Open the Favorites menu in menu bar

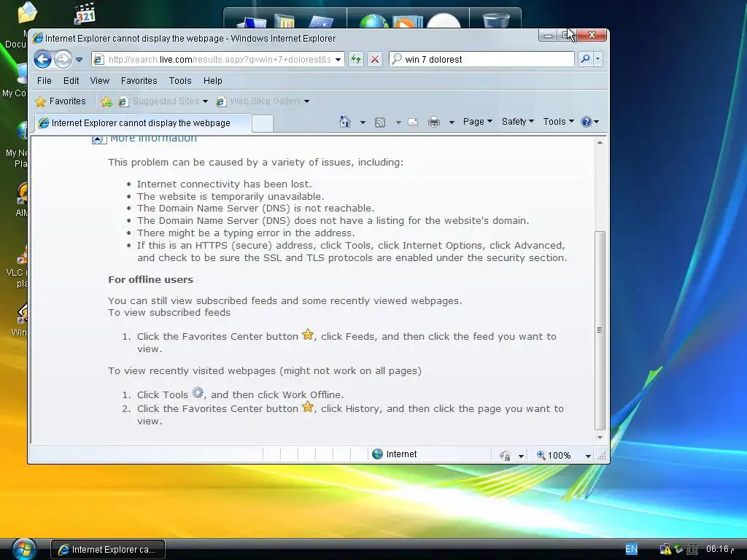(139, 80)
